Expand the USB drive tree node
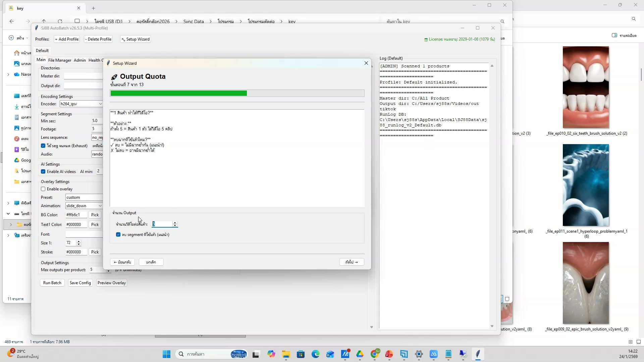The image size is (644, 362). coord(8,214)
